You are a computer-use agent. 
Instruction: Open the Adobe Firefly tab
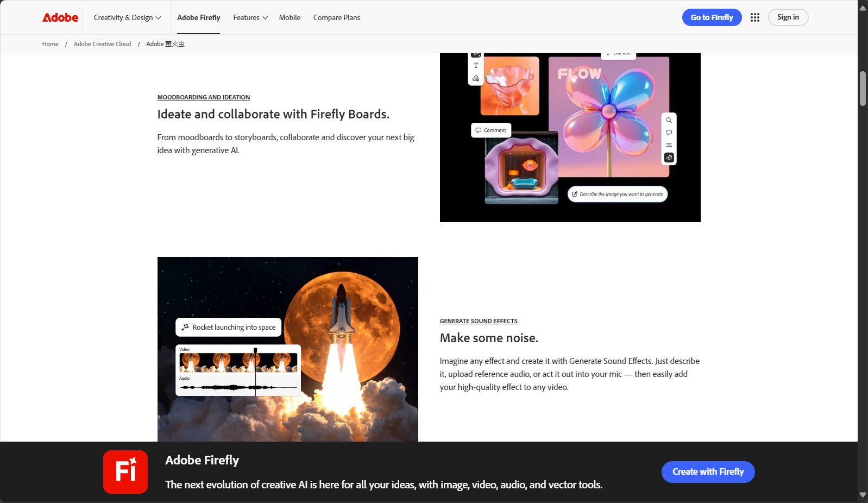click(x=199, y=17)
